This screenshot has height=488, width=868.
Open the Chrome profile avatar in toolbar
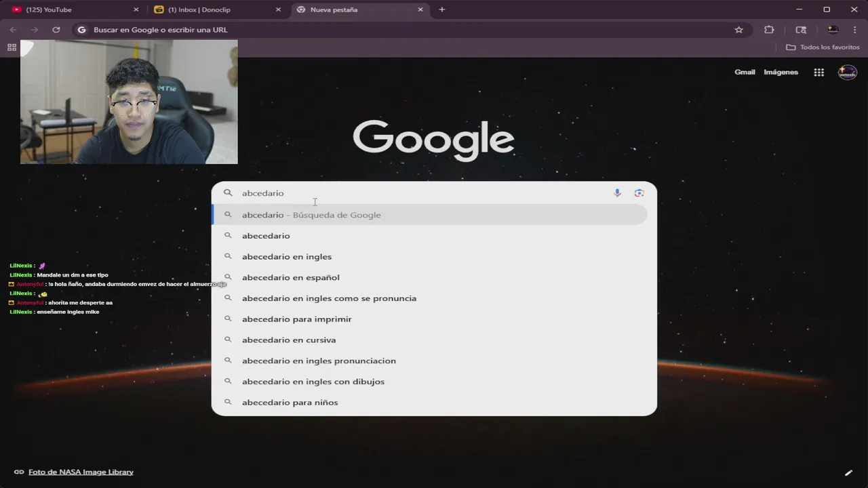(833, 30)
